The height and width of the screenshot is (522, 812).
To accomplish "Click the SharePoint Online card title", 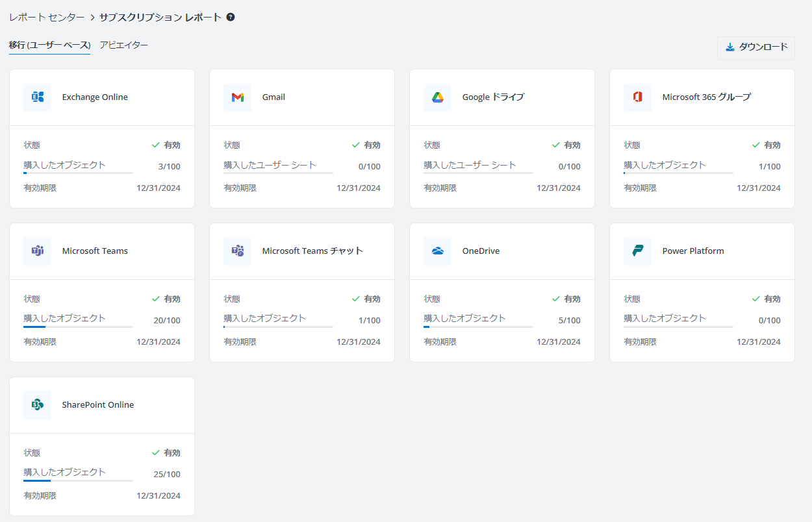I will [x=98, y=405].
